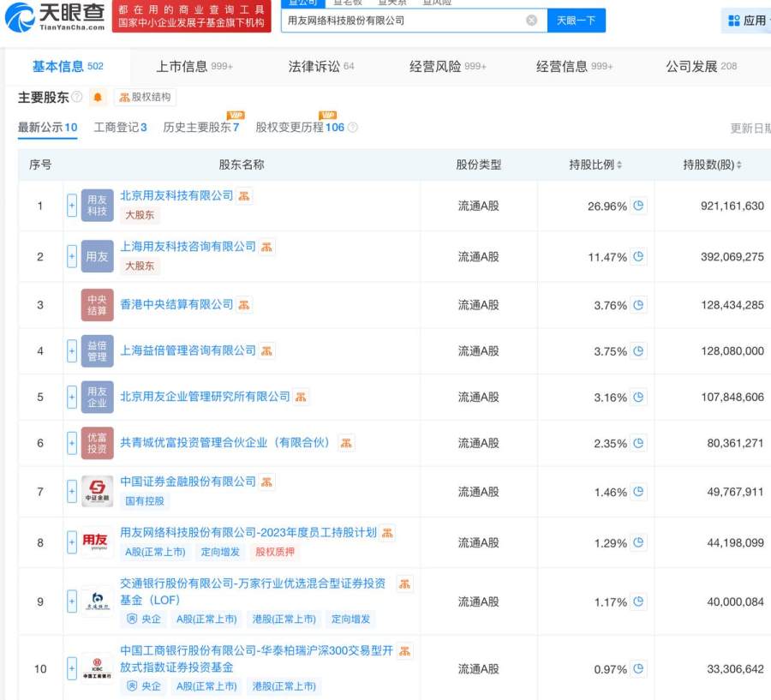The height and width of the screenshot is (700, 771).
Task: Open the 股权结构 chart button
Action: coord(145,98)
